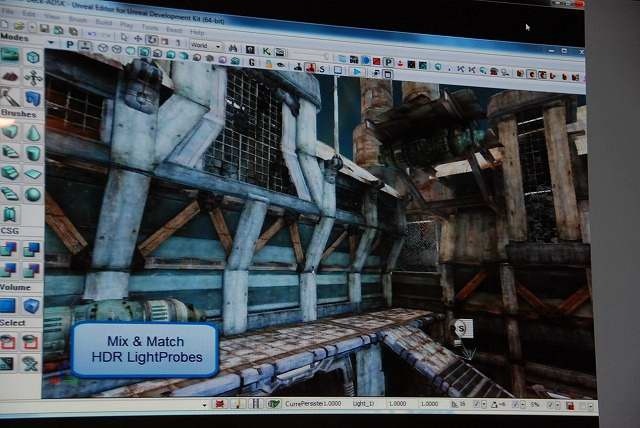This screenshot has width=640, height=428.
Task: Open the Build menu
Action: (104, 22)
